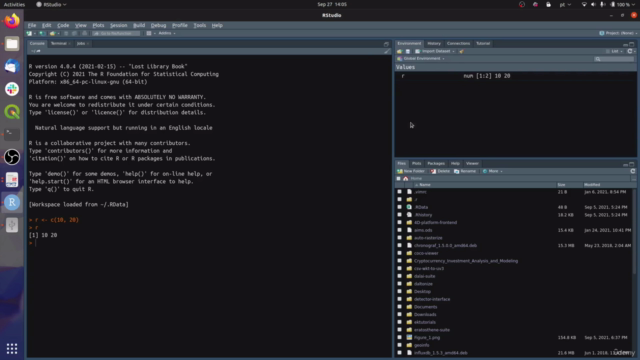Refresh the Environment pane
This screenshot has height=360, width=640.
coord(630,51)
